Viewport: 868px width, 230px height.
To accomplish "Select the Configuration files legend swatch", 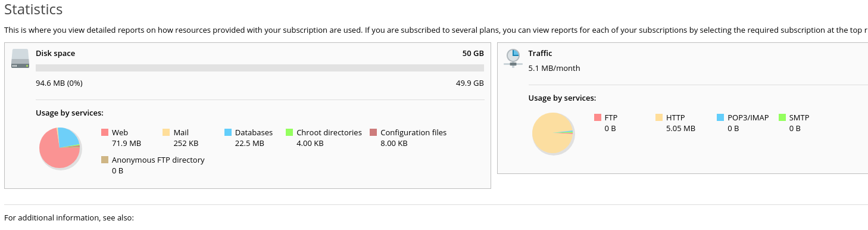I will click(x=373, y=132).
